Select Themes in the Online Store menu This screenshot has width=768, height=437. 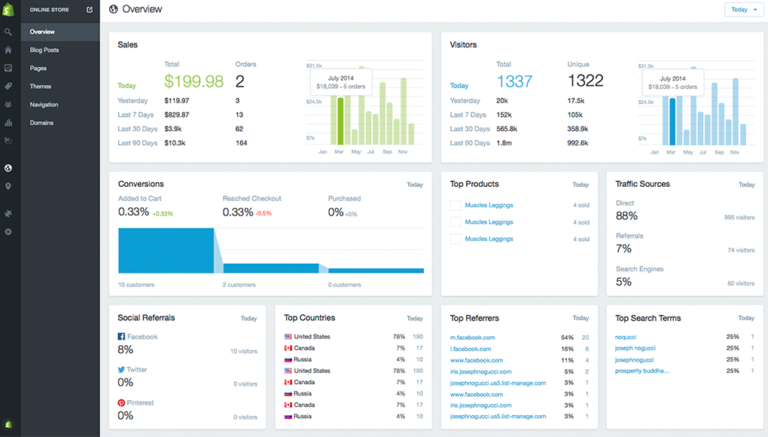(40, 86)
